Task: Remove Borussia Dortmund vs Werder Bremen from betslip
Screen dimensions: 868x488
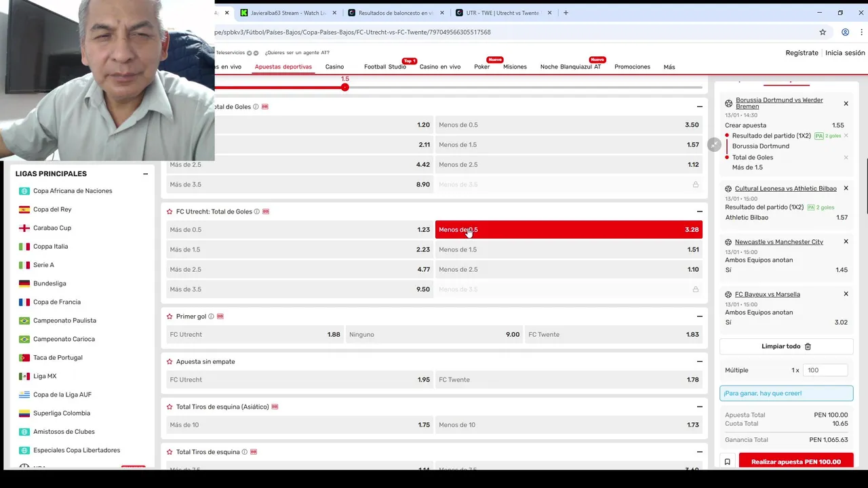Action: (846, 104)
